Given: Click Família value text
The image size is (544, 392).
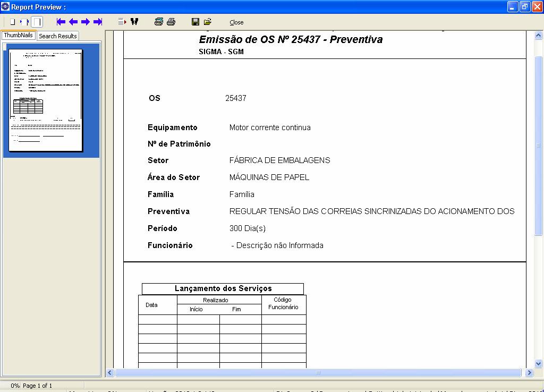Looking at the screenshot, I should [242, 194].
